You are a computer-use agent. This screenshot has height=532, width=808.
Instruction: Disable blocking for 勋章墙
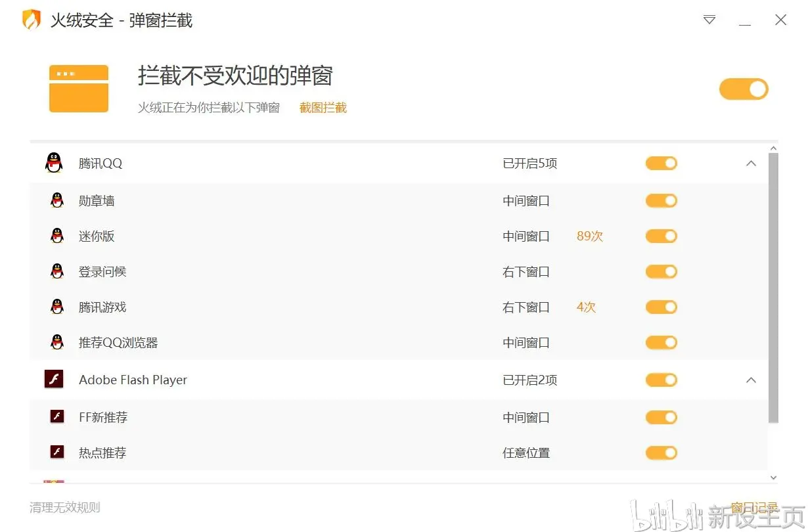(662, 201)
